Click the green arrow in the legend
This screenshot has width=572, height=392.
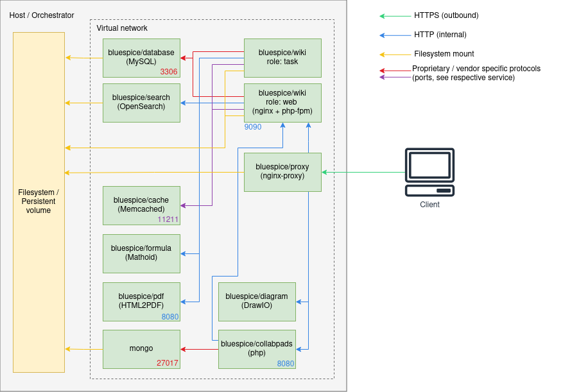(395, 16)
